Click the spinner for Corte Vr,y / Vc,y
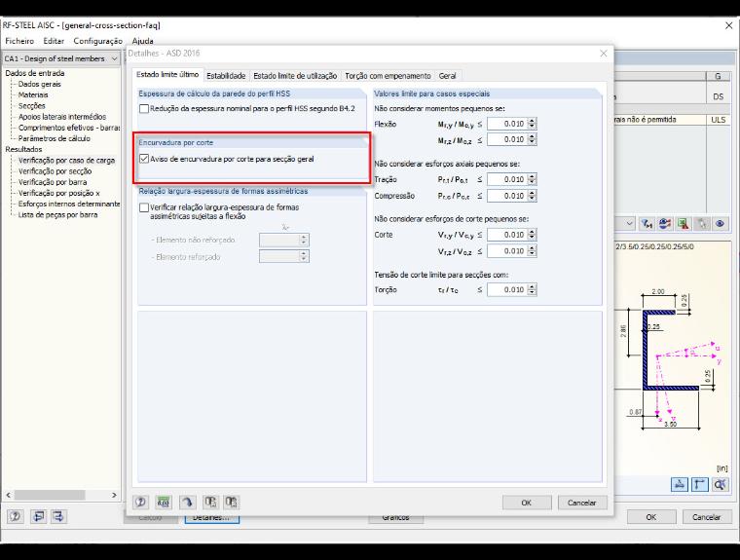The image size is (740, 560). pos(532,235)
